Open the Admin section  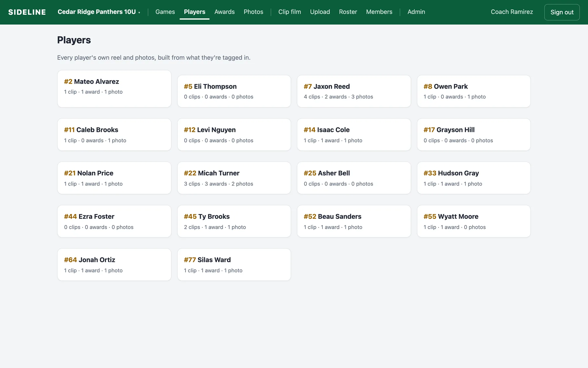pyautogui.click(x=416, y=12)
